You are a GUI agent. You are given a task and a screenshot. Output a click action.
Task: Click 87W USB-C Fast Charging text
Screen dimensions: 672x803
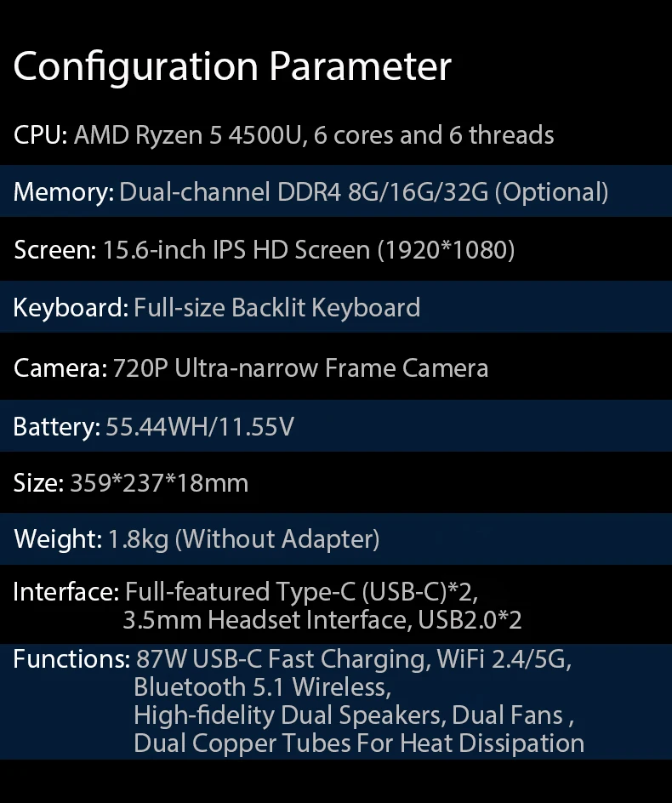click(283, 659)
